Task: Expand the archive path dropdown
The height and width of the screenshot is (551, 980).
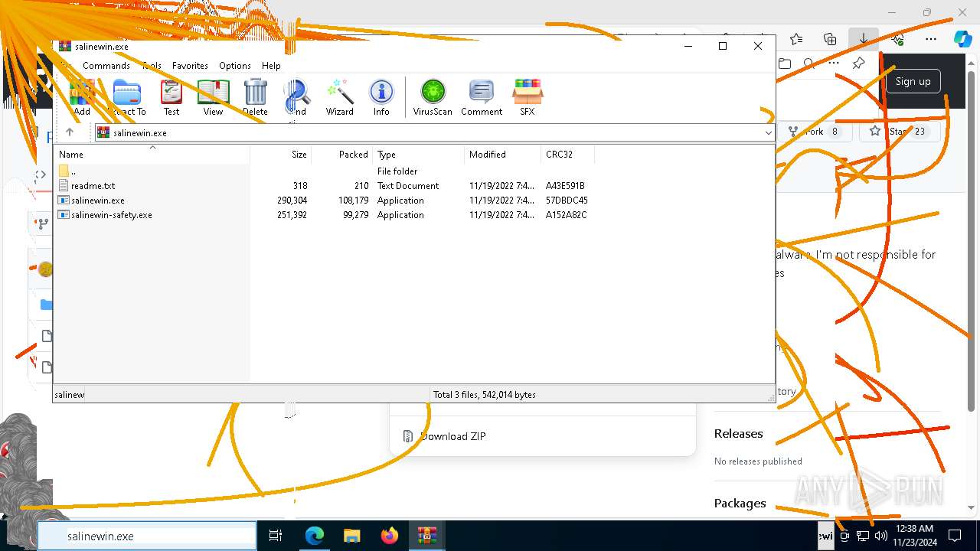Action: [768, 132]
